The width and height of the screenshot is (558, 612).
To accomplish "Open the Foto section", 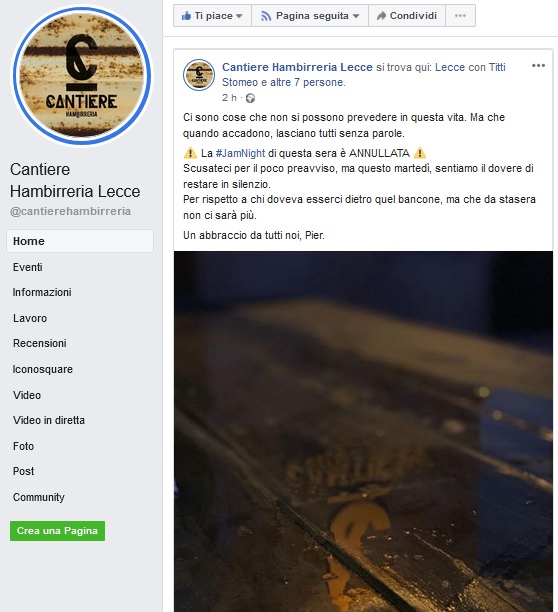I will coord(23,446).
